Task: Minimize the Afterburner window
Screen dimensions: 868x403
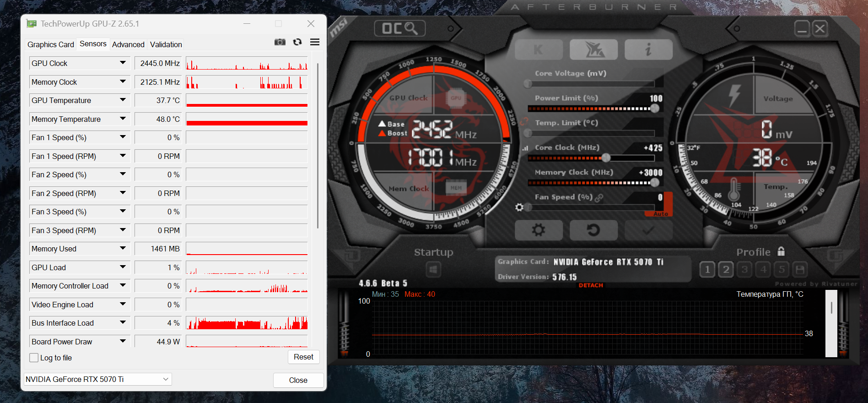Action: [x=802, y=29]
